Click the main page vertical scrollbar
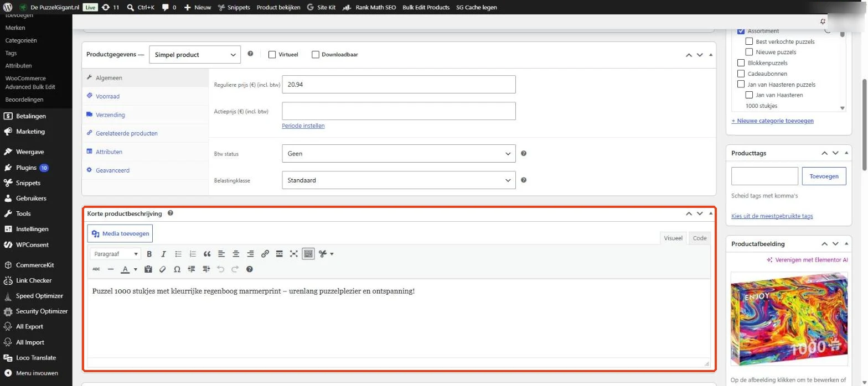 [864, 124]
